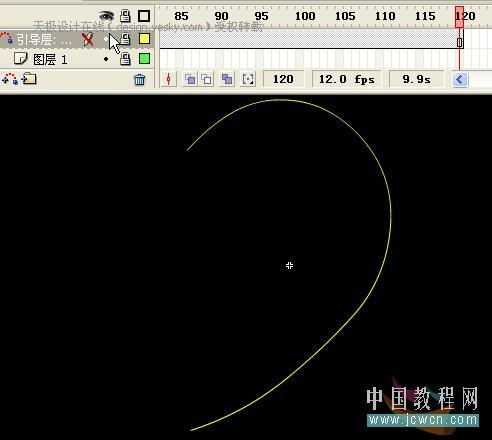This screenshot has width=492, height=440.
Task: Click the page icon of 图层 1
Action: pos(20,59)
